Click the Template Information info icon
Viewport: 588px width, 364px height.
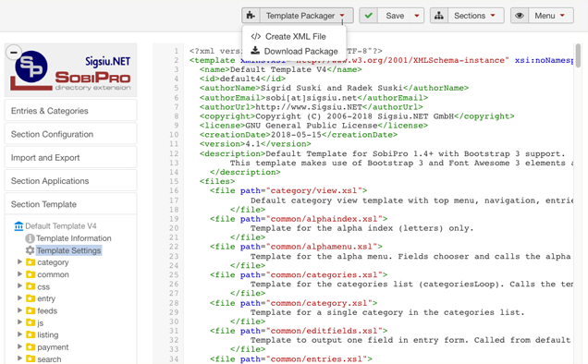click(x=30, y=238)
